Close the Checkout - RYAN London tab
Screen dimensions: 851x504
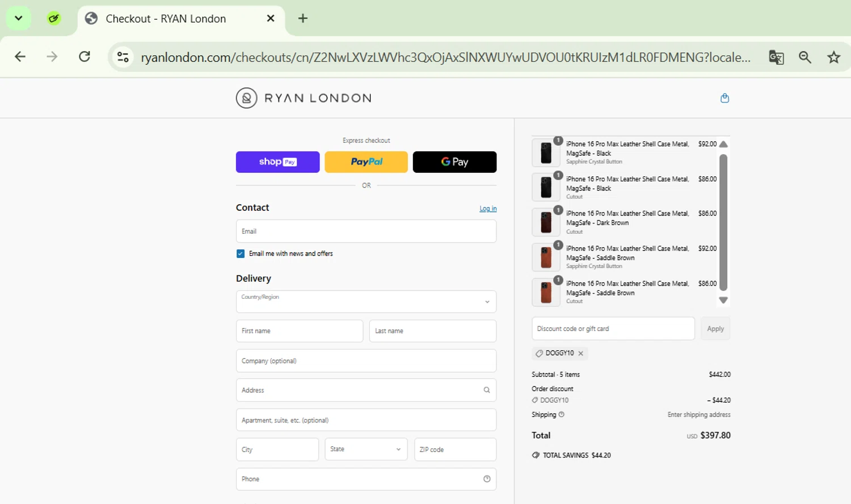coord(271,19)
